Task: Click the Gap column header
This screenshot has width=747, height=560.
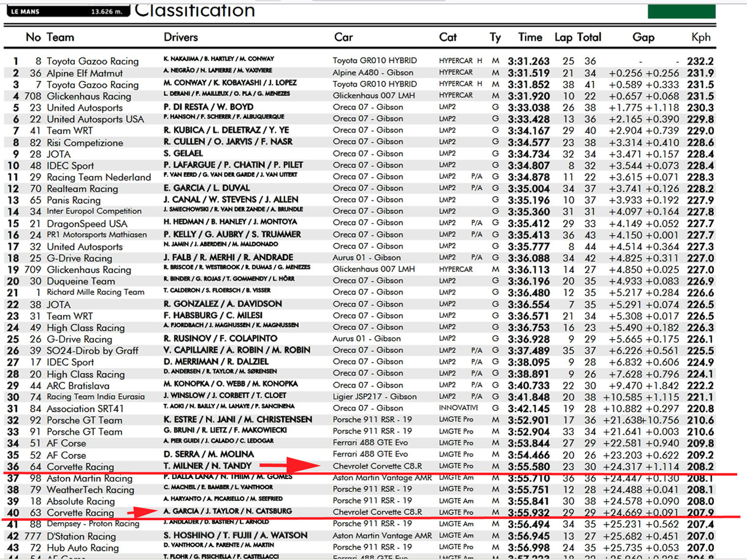Action: coord(643,37)
